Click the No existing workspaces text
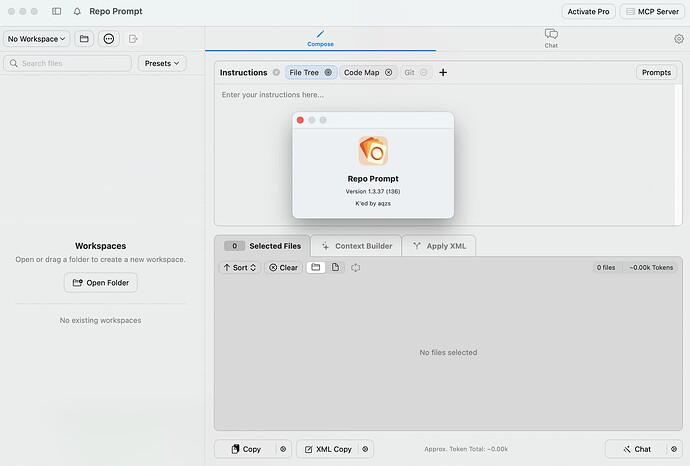Viewport: 690px width, 466px height. tap(100, 320)
